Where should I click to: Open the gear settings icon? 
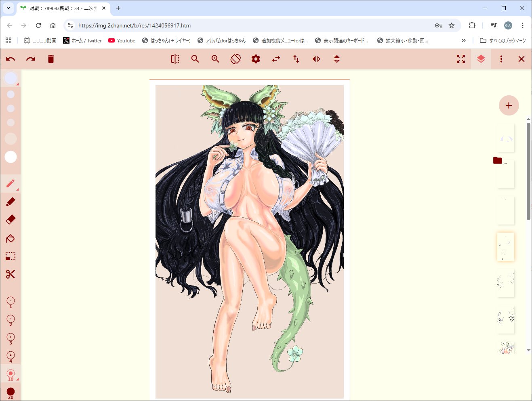256,59
